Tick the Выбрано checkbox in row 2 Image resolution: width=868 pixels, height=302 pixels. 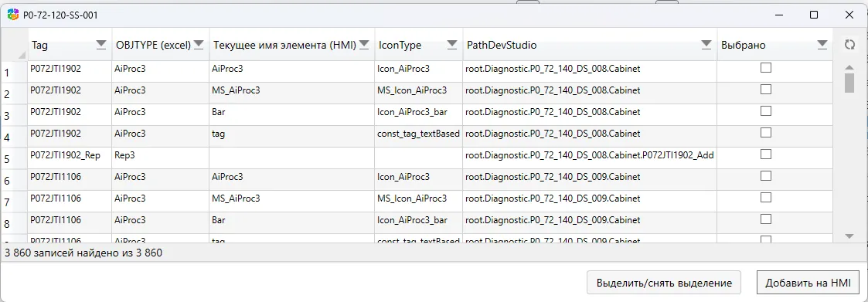tap(766, 90)
